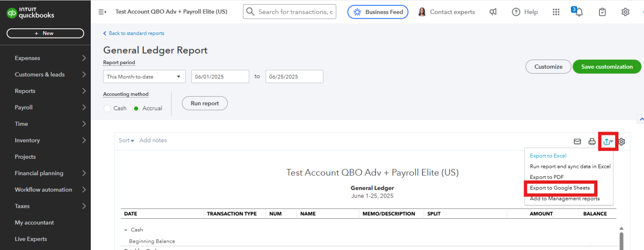Print the General Ledger report
Image resolution: width=644 pixels, height=250 pixels.
coord(592,142)
